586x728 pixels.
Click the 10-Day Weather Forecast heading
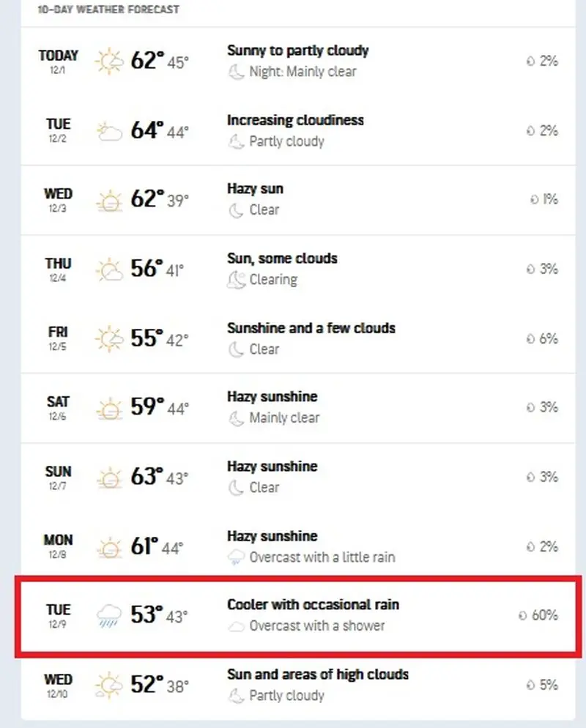(108, 10)
